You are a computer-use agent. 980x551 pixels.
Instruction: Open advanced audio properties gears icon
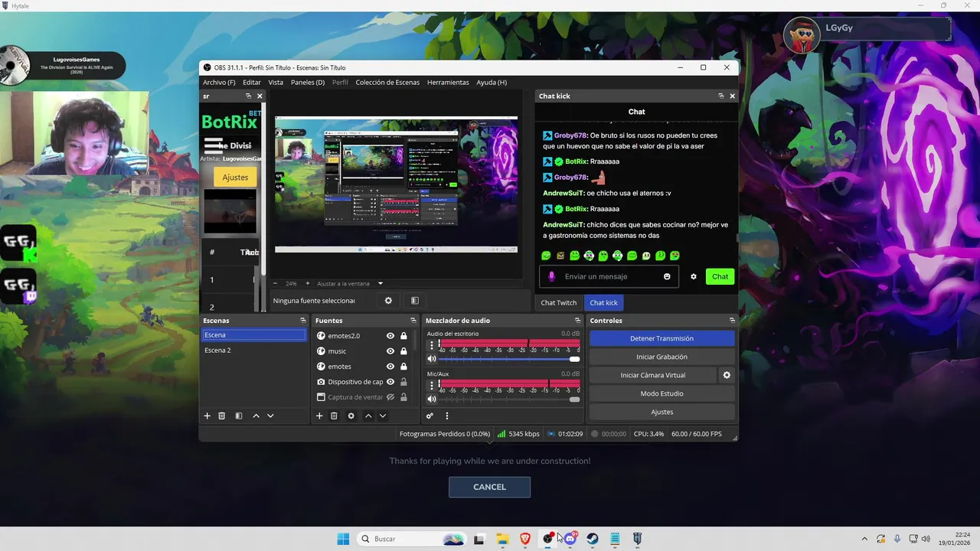tap(430, 416)
